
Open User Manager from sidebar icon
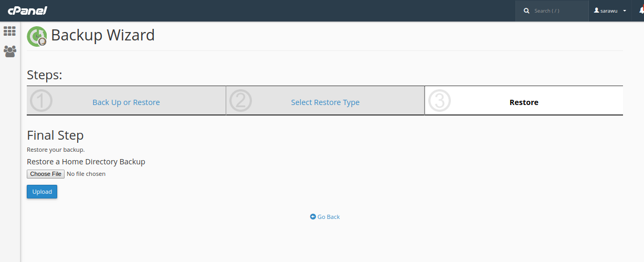click(9, 51)
